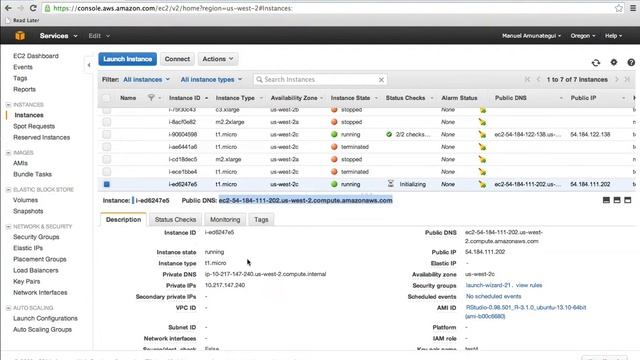Open Volumes in the sidebar

click(x=25, y=200)
